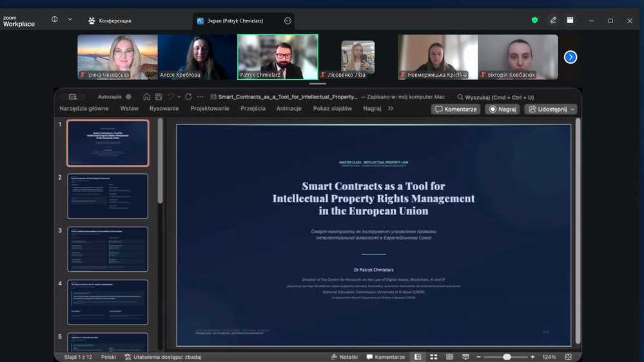Viewport: 644px width, 362px height.
Task: Open the Zoom annotation pen tool
Action: 553,21
